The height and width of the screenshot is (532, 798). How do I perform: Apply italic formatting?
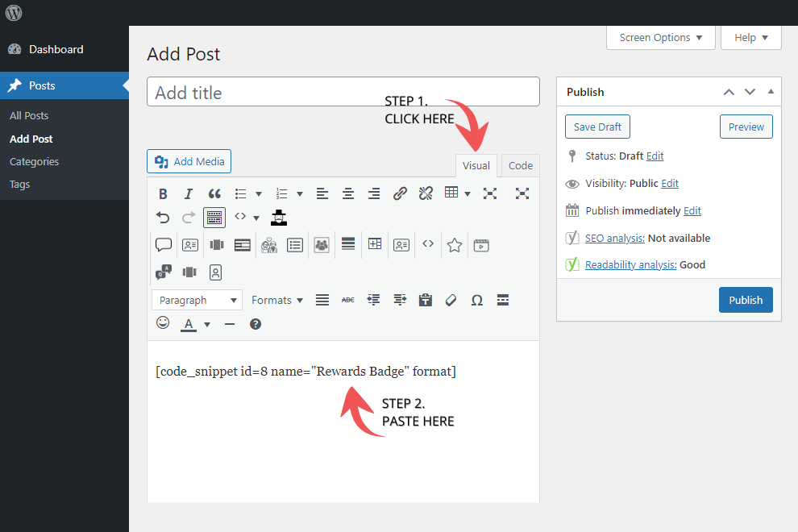coord(189,193)
